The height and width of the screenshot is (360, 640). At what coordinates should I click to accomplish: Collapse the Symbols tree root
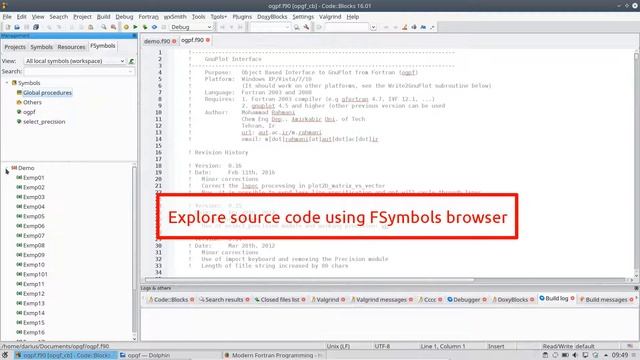pos(7,83)
